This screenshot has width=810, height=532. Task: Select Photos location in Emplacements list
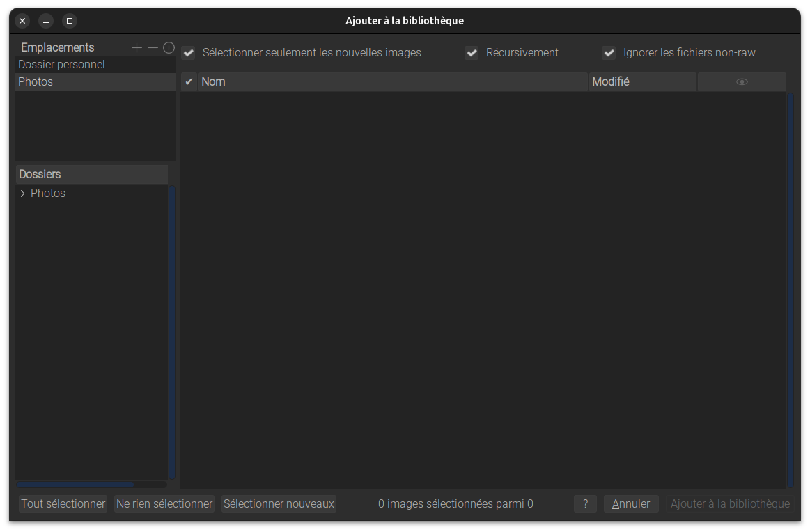(x=36, y=82)
